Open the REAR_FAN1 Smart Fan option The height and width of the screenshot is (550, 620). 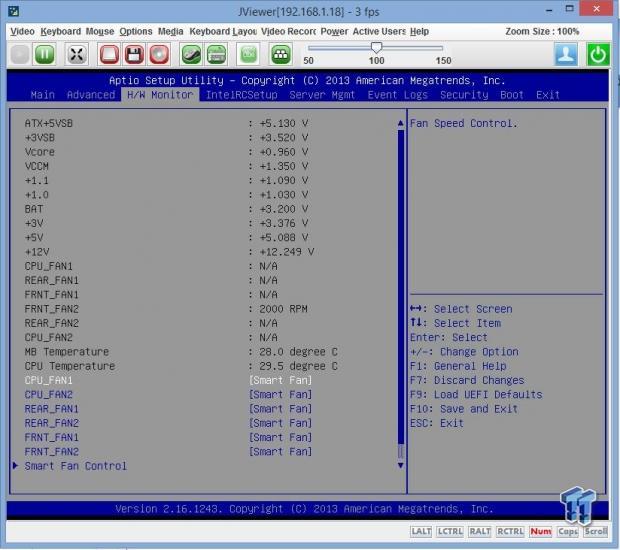click(280, 409)
